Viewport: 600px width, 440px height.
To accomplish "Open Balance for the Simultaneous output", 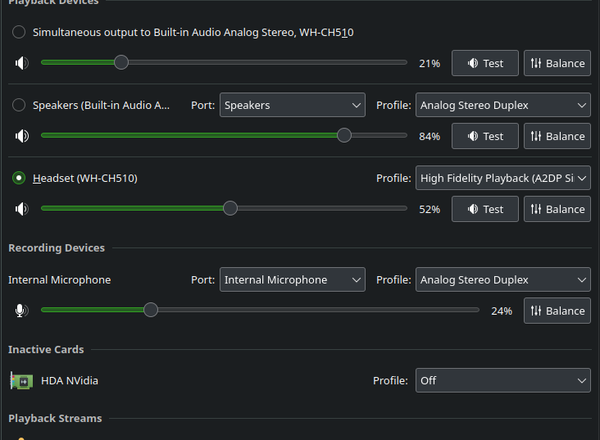I will pos(557,63).
